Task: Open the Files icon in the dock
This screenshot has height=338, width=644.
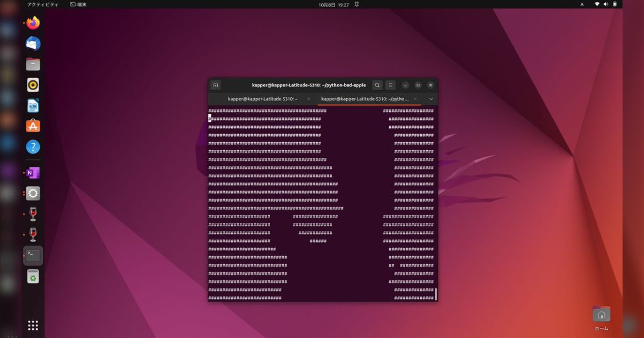Action: tap(32, 64)
